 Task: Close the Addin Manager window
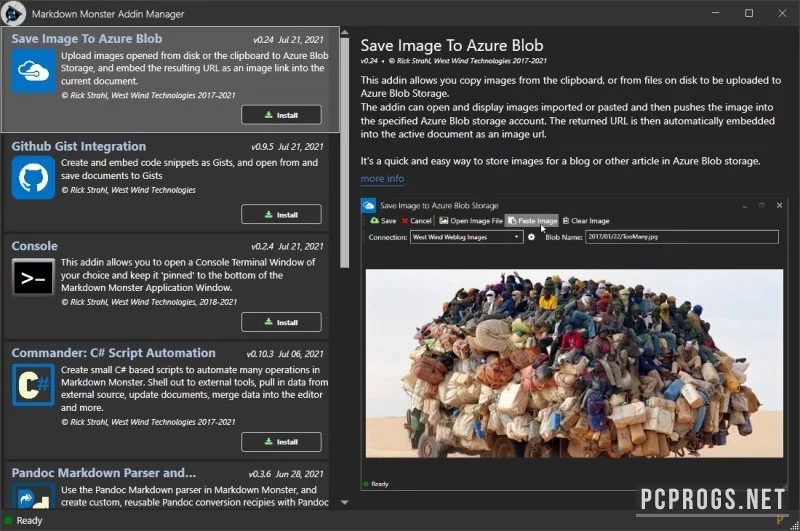[782, 13]
